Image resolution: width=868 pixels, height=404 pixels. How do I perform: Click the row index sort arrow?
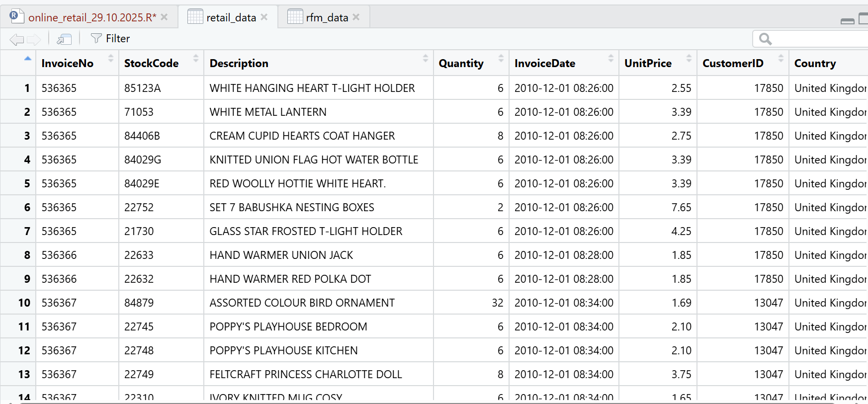28,59
